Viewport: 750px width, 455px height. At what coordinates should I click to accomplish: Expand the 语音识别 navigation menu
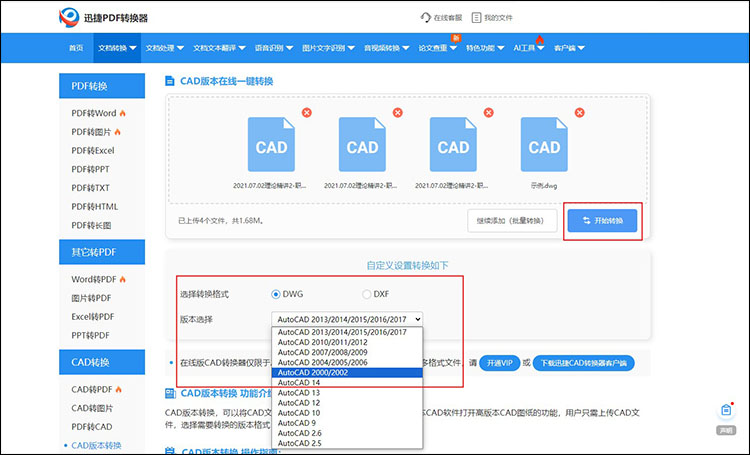274,48
